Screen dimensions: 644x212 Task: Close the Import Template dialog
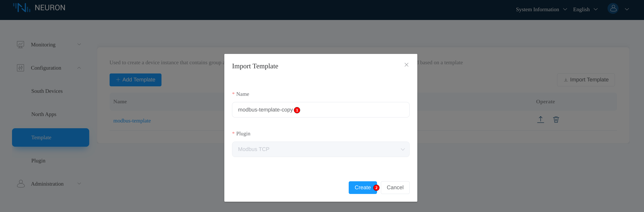[x=406, y=65]
